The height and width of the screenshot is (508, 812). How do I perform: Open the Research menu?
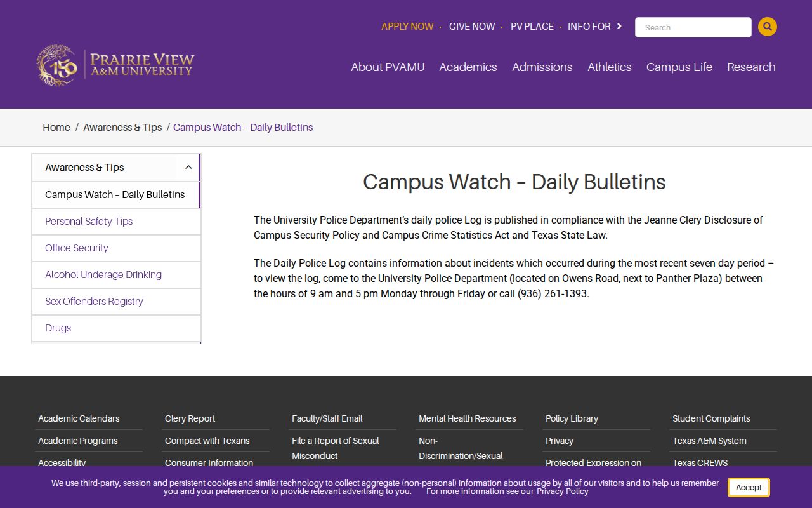(x=751, y=67)
